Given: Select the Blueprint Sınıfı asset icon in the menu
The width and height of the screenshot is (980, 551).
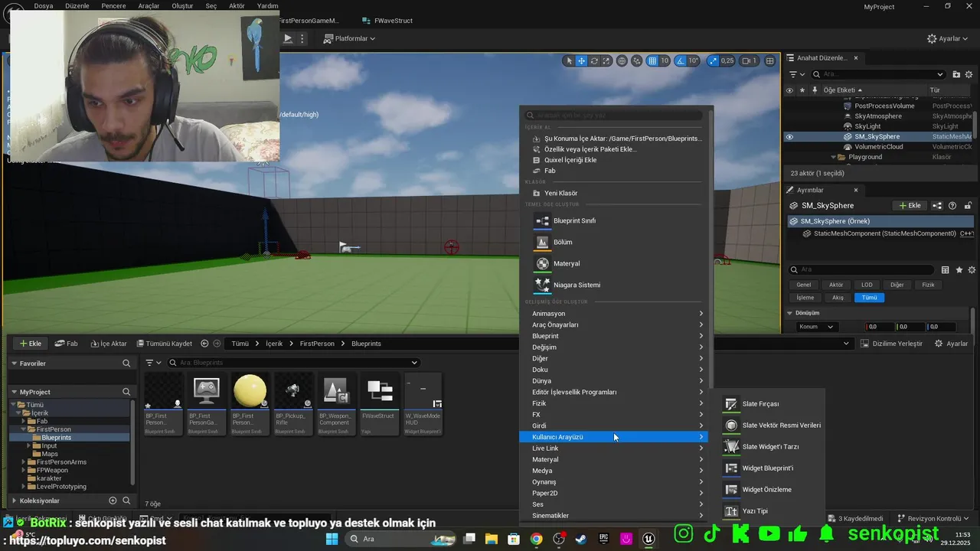Looking at the screenshot, I should pos(542,220).
